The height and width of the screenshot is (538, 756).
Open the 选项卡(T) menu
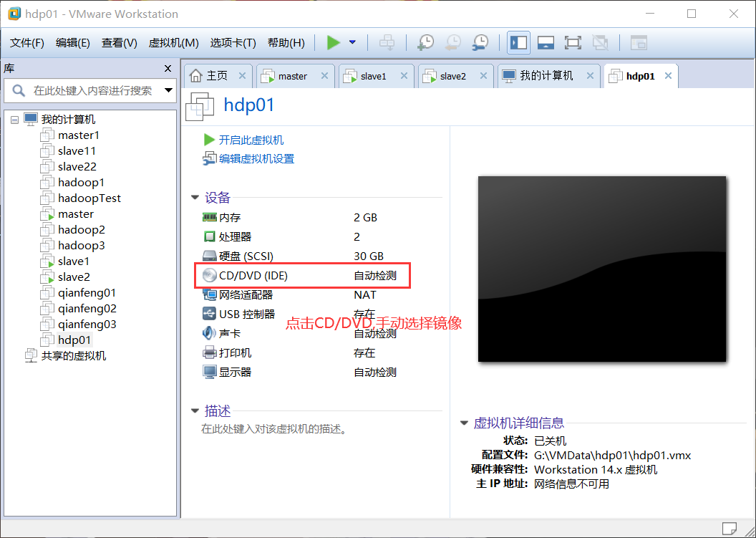233,43
